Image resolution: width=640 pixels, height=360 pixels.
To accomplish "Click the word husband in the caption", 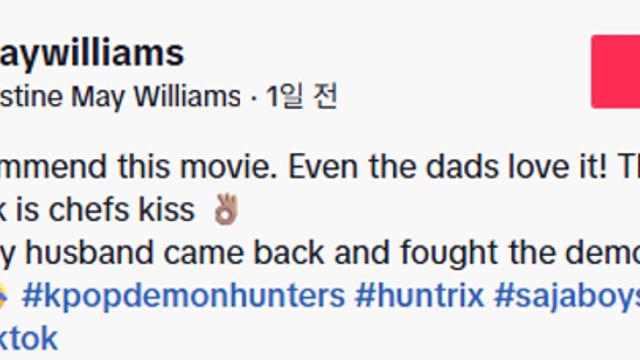I will (89, 253).
